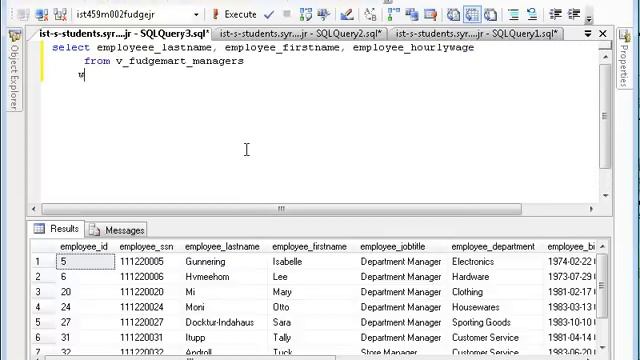This screenshot has width=640, height=360.
Task: Analyze query in Database Engine Tuning Advisor
Action: click(324, 15)
